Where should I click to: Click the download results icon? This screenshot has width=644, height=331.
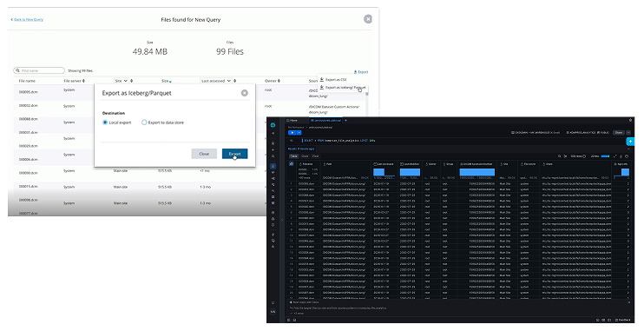[x=621, y=156]
